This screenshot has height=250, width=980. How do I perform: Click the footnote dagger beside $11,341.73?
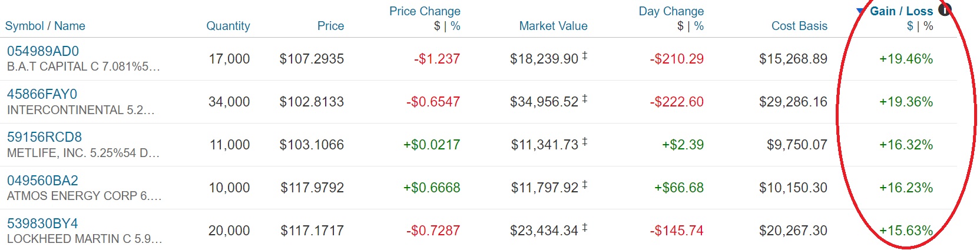(x=585, y=142)
